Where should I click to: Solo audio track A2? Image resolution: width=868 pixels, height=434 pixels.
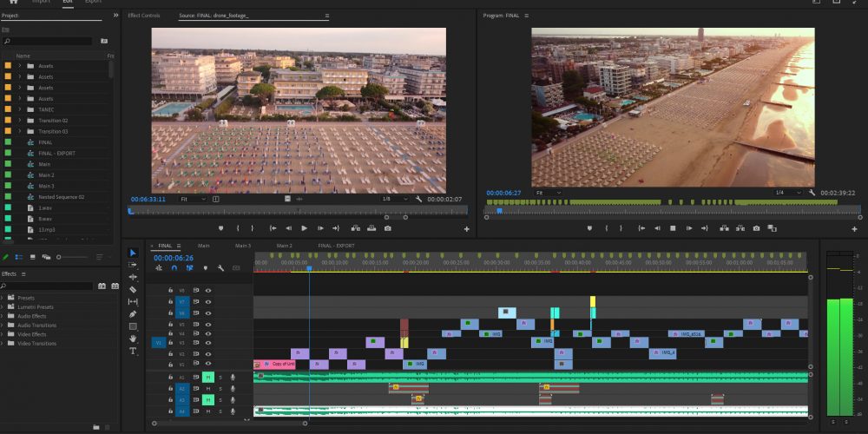220,389
